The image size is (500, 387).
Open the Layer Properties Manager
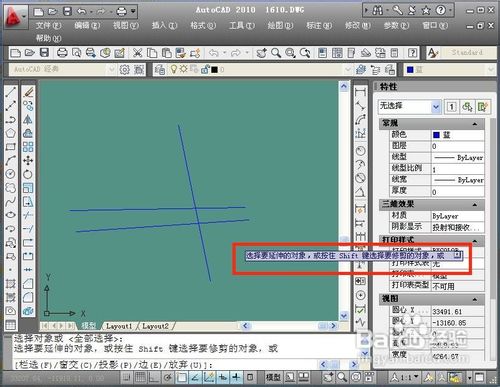(x=160, y=70)
